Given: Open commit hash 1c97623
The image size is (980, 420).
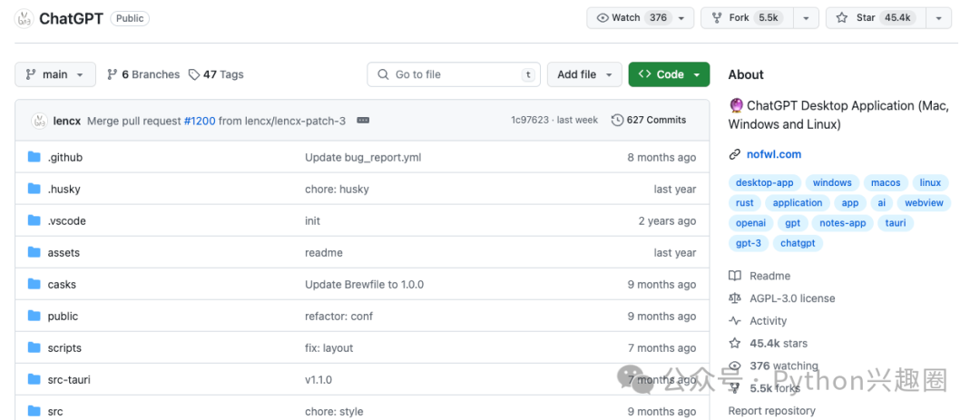Looking at the screenshot, I should tap(529, 120).
